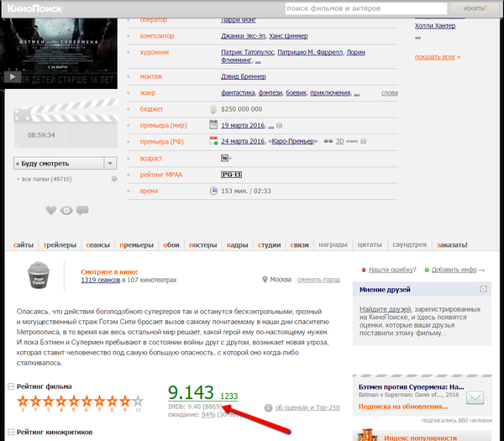504x441 pixels.
Task: Click the Подписка на обновления link
Action: coord(402,407)
